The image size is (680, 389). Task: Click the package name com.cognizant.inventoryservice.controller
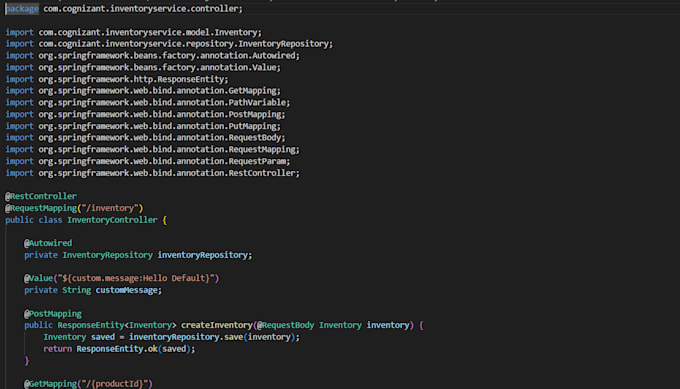[141, 9]
